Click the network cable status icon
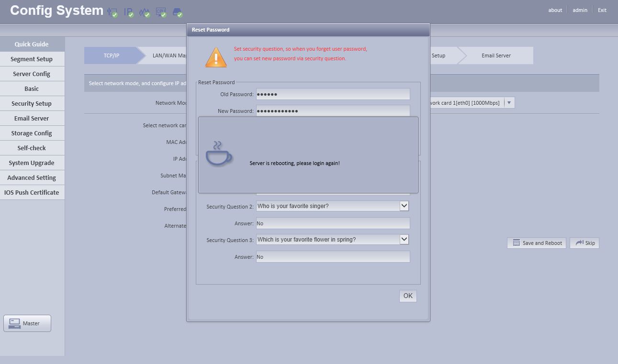Screen dimensions: 618x364 point(112,12)
